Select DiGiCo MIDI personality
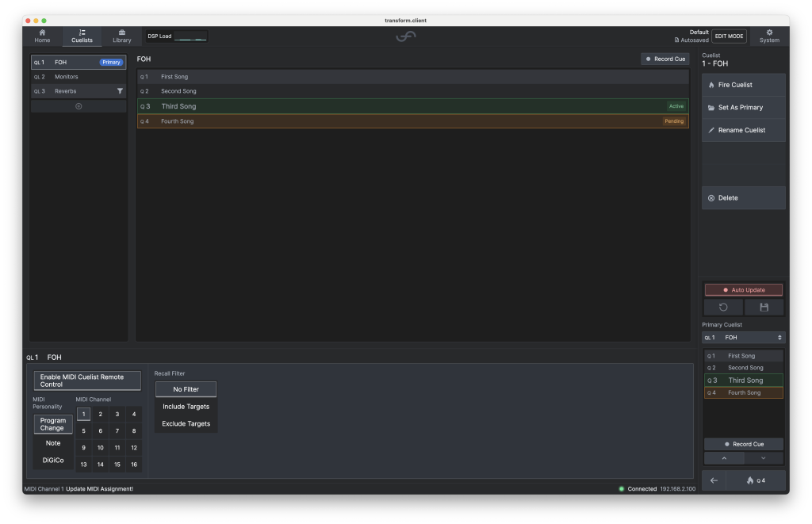 53,461
